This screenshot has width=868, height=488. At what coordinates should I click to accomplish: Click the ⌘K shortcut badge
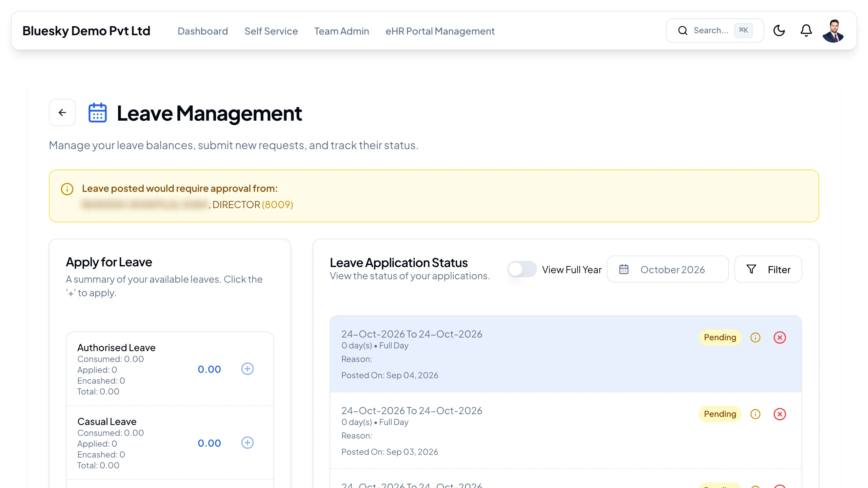(x=744, y=30)
